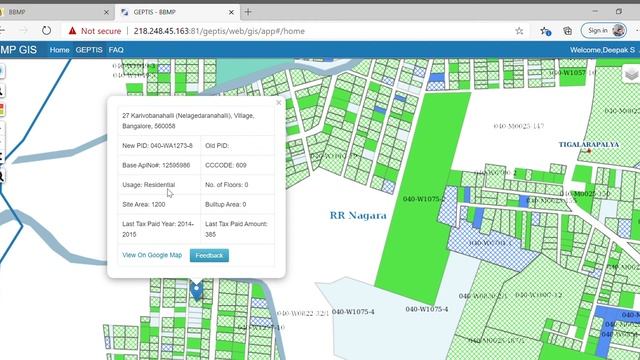Click the blue location pin marker
Viewport: 640px width, 360px height.
197,291
